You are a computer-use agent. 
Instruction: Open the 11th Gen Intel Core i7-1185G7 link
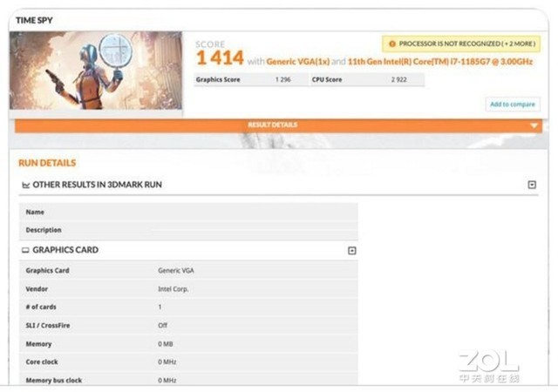point(439,62)
